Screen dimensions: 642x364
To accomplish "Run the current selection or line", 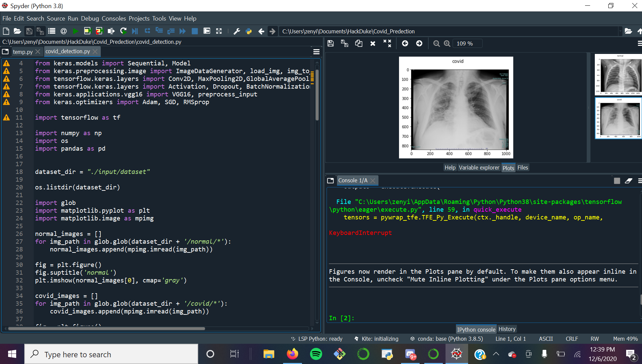I will tap(111, 31).
